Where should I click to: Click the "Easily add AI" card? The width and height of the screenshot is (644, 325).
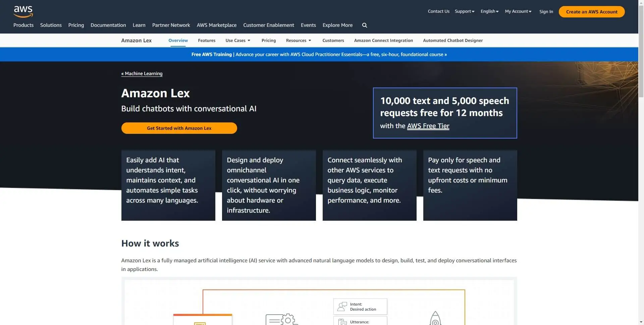point(168,185)
